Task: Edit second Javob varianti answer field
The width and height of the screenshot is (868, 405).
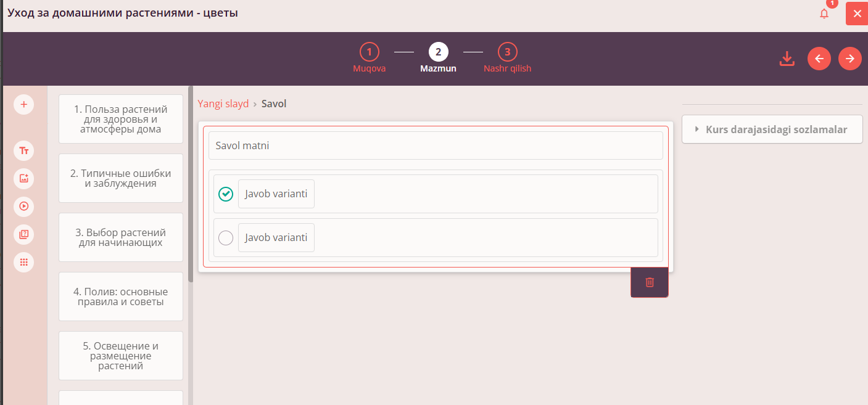Action: click(276, 237)
